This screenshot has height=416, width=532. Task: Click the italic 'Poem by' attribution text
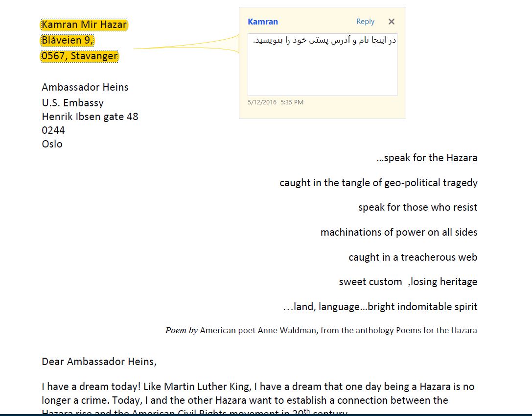tap(181, 330)
